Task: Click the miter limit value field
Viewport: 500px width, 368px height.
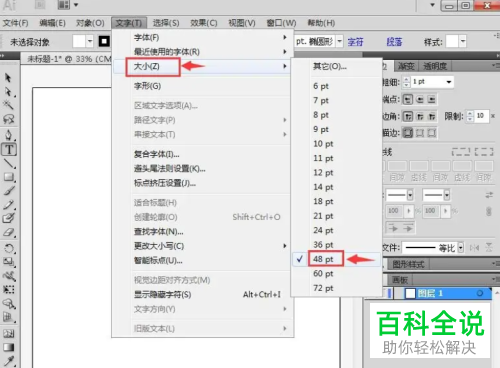Action: pos(482,116)
